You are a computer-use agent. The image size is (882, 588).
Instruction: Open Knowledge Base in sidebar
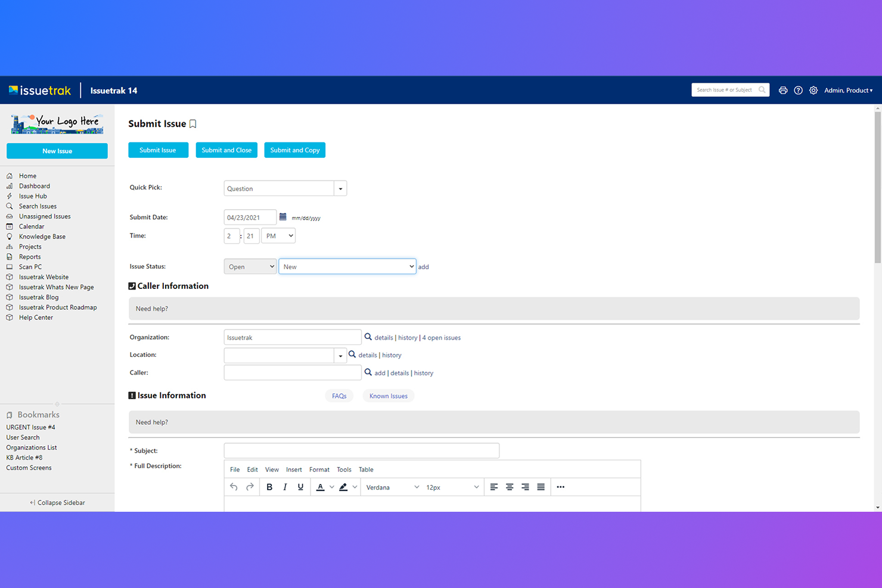click(42, 237)
